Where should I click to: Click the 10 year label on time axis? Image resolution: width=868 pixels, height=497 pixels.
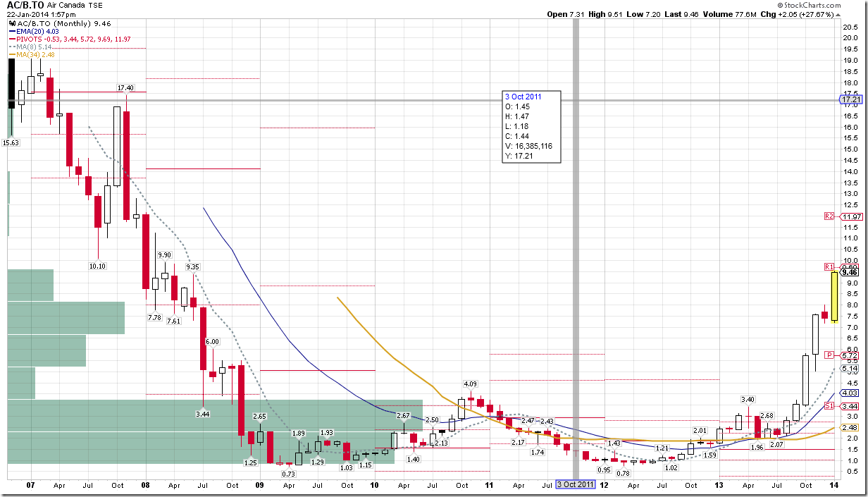coord(374,485)
